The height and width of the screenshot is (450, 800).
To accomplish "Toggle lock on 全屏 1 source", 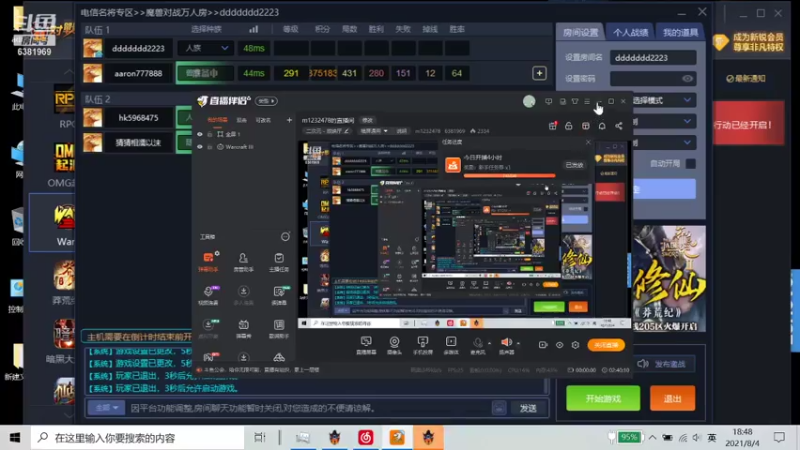I will [210, 134].
